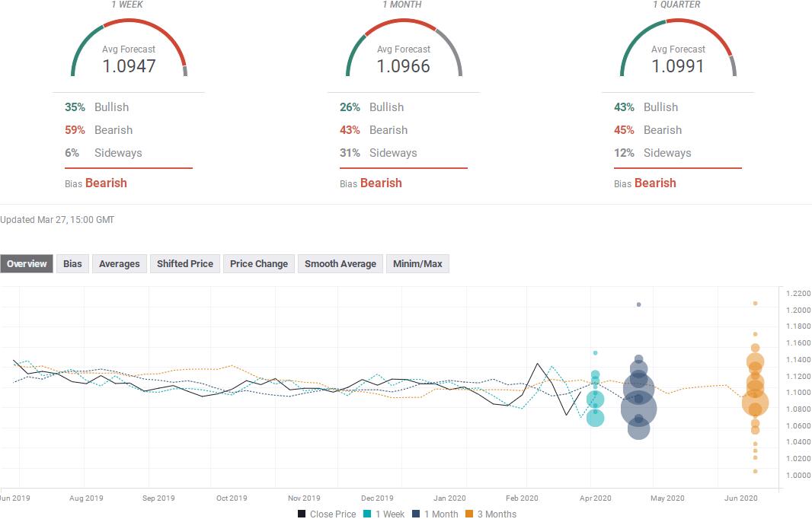This screenshot has width=812, height=519.
Task: Select the Averages tab
Action: pos(119,264)
